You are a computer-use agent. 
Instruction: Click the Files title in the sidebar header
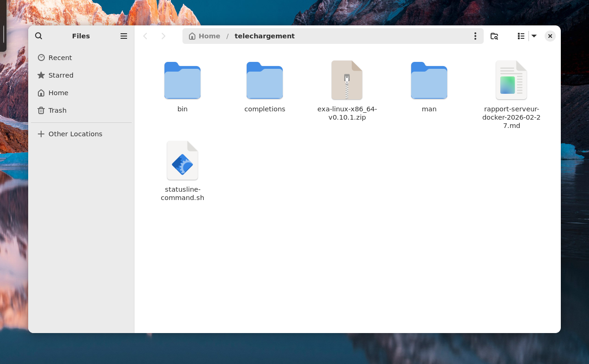(81, 36)
